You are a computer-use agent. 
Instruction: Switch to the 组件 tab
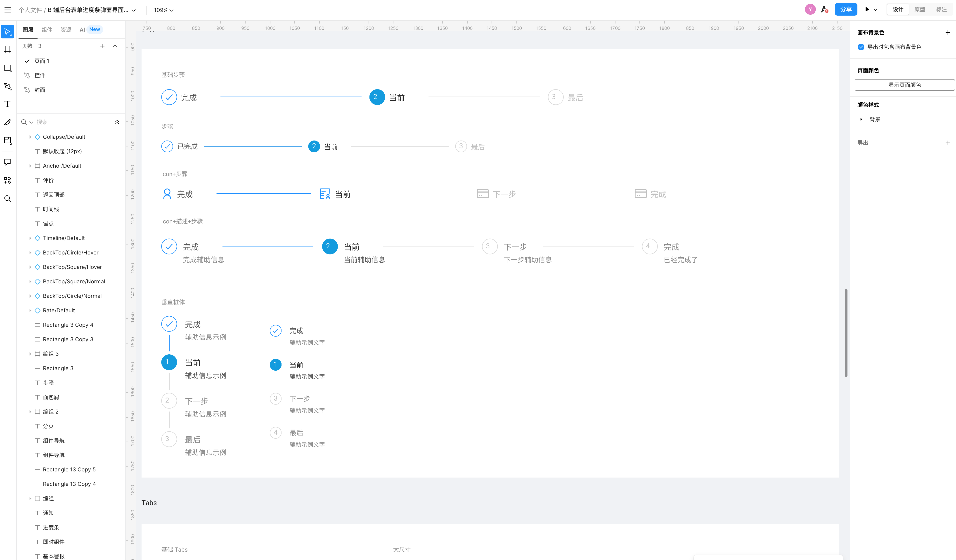click(47, 30)
